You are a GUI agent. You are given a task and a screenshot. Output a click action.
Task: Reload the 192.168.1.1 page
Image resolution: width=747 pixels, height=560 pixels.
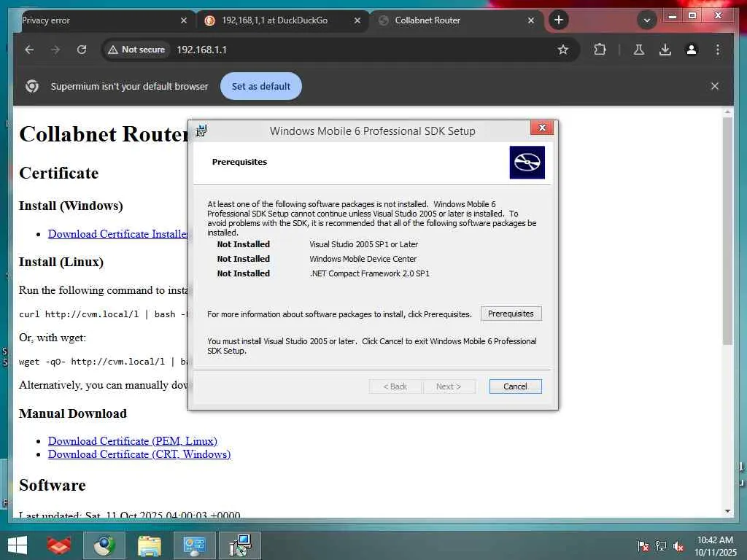pyautogui.click(x=82, y=50)
